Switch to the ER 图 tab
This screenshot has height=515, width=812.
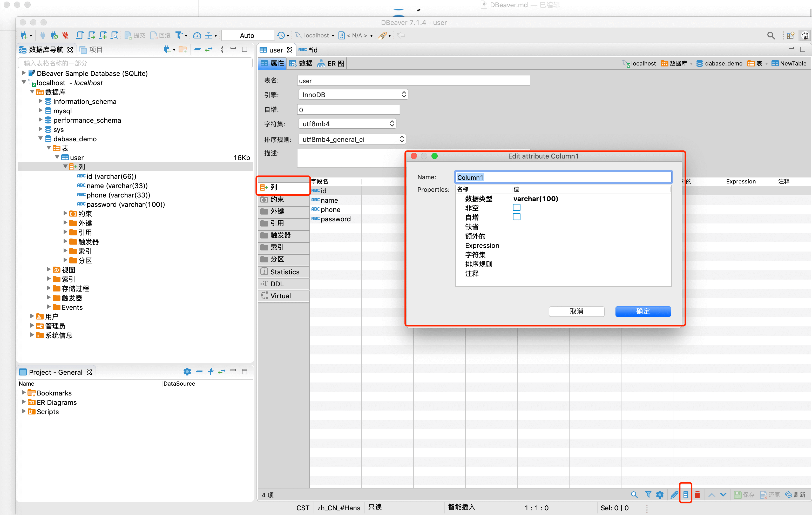[331, 63]
